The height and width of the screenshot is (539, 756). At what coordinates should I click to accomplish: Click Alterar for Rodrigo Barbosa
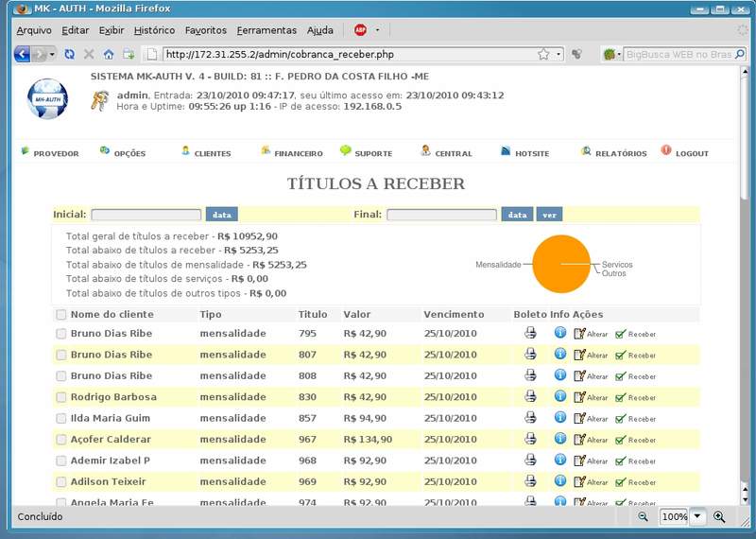[x=591, y=397]
